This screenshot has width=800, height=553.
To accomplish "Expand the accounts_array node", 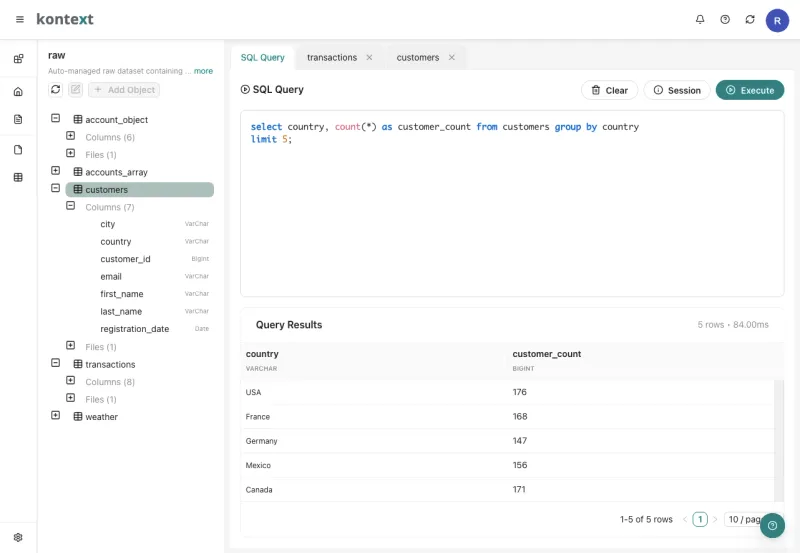I will (x=56, y=171).
